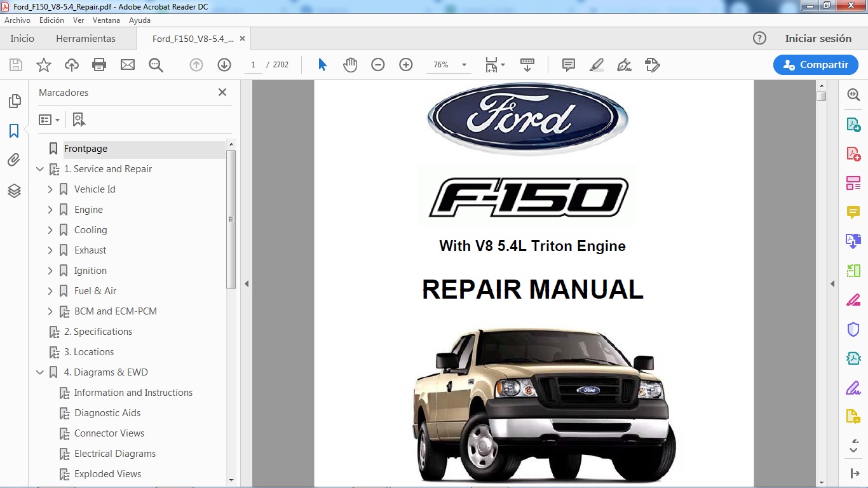Open attachments paperclip panel icon
The image size is (868, 488).
click(14, 160)
